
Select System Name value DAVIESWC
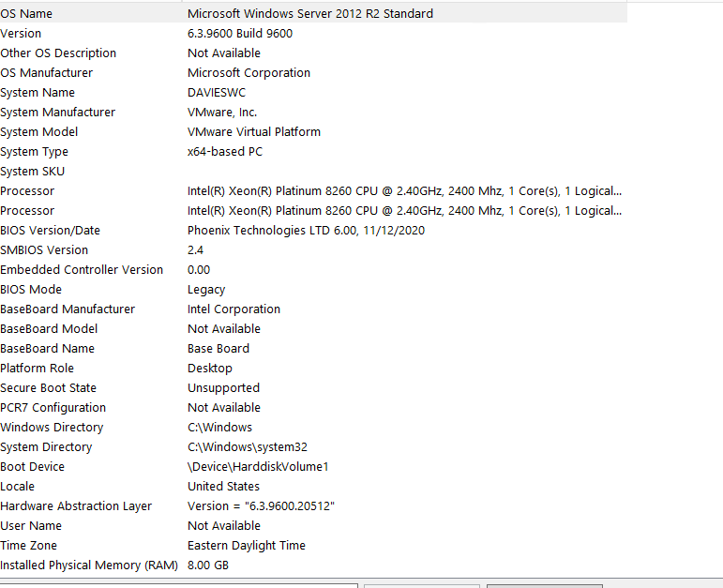[217, 93]
